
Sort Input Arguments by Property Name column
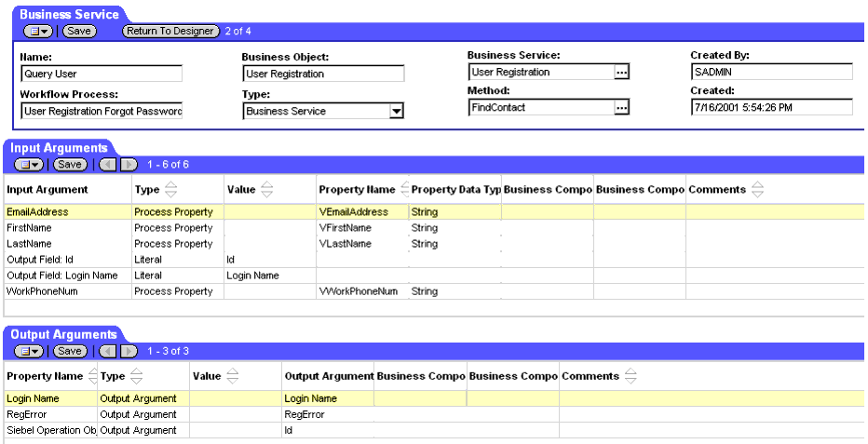(x=404, y=190)
